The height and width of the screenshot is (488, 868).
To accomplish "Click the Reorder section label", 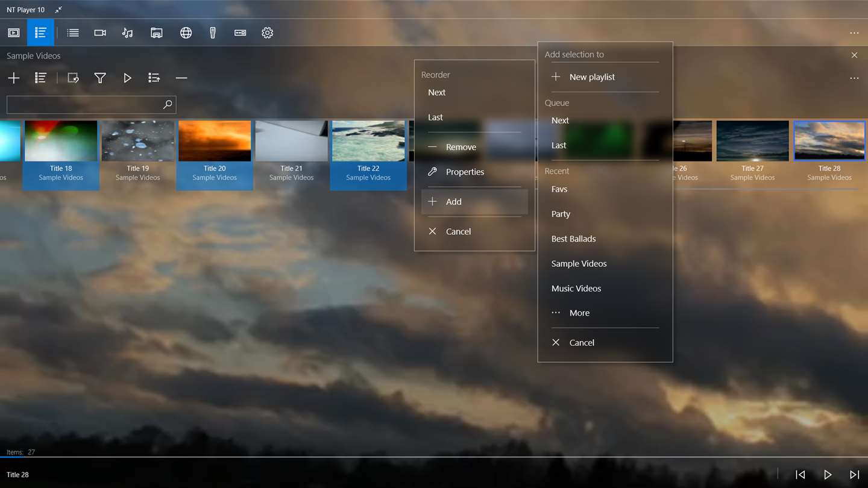I will pos(436,75).
